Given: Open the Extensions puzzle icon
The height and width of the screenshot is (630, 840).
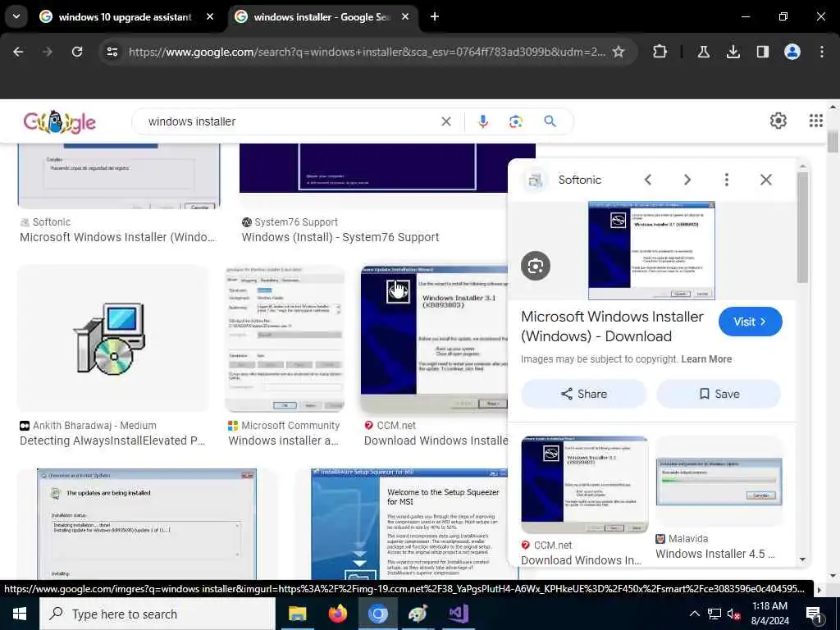Looking at the screenshot, I should [660, 52].
